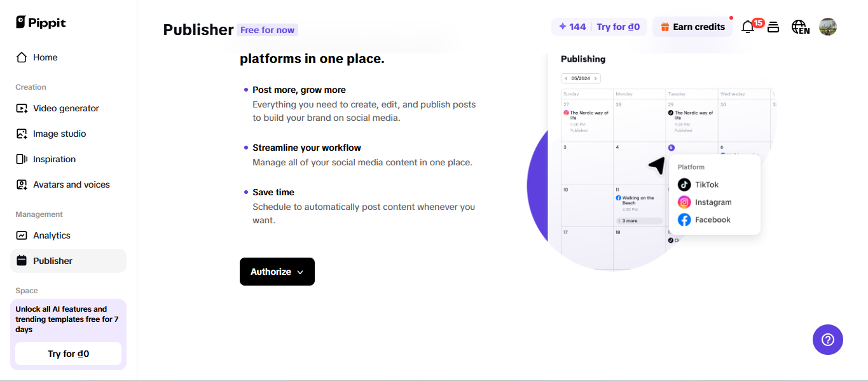868x381 pixels.
Task: Open the subscription card icon
Action: pos(773,26)
